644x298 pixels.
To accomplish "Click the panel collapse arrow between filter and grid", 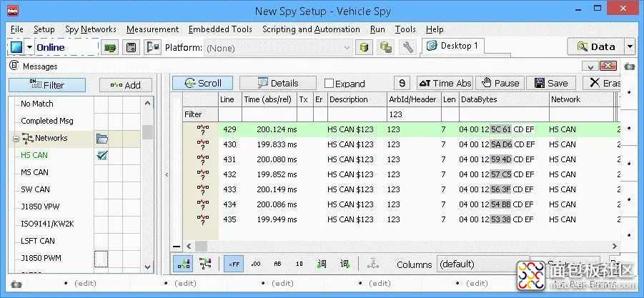I will 167,175.
